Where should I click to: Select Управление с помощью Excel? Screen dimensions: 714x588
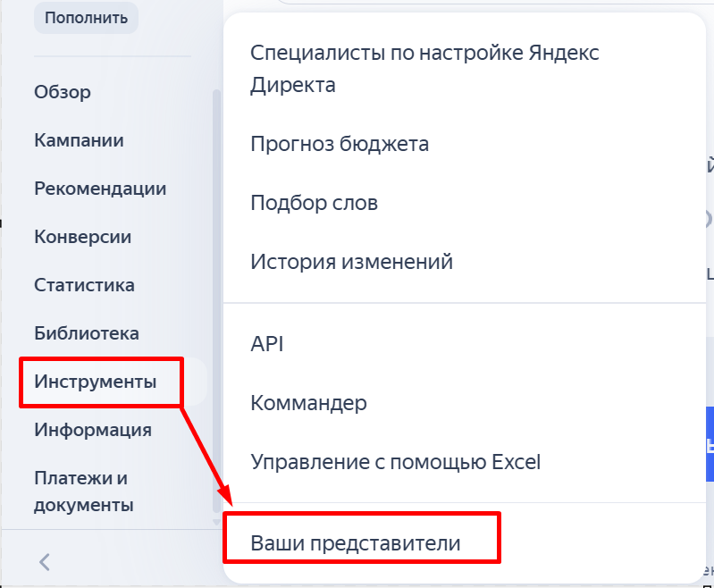point(396,462)
